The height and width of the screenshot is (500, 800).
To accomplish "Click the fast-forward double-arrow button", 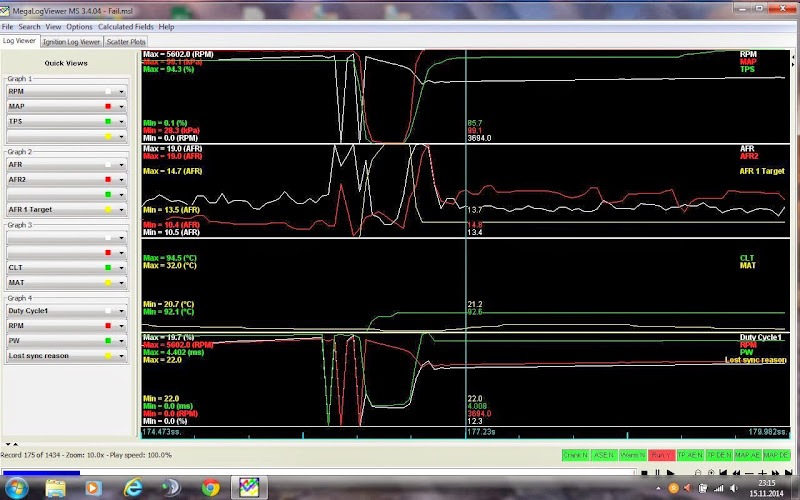I will coord(776,473).
